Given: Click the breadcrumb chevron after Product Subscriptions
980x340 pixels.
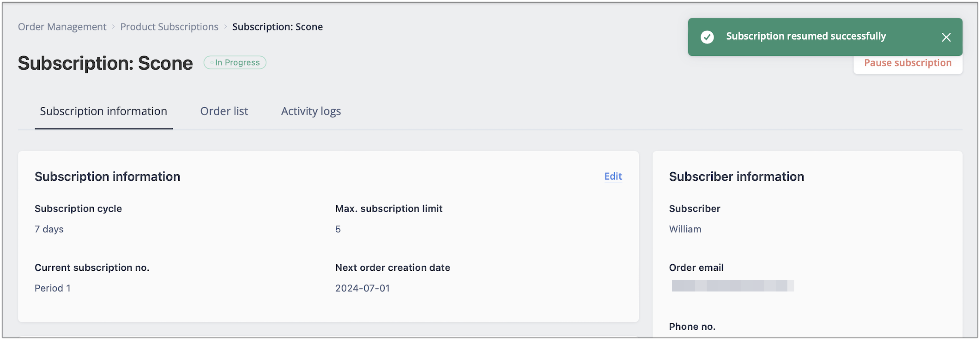Looking at the screenshot, I should pos(225,27).
